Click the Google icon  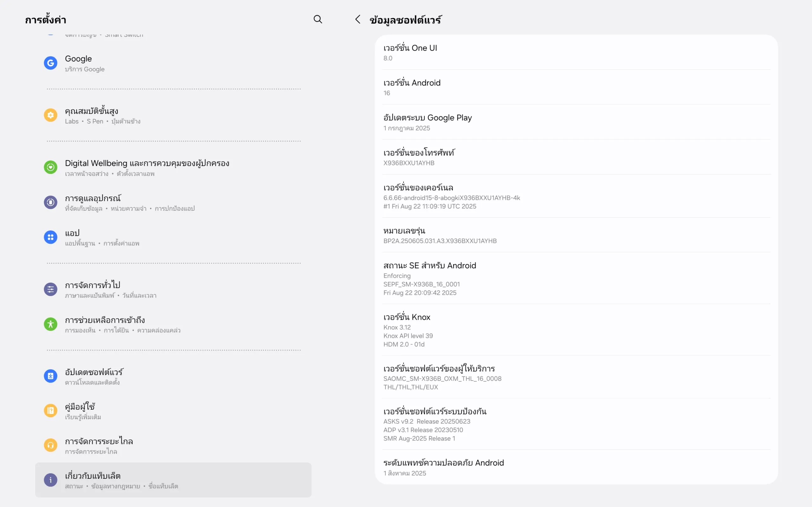point(51,63)
